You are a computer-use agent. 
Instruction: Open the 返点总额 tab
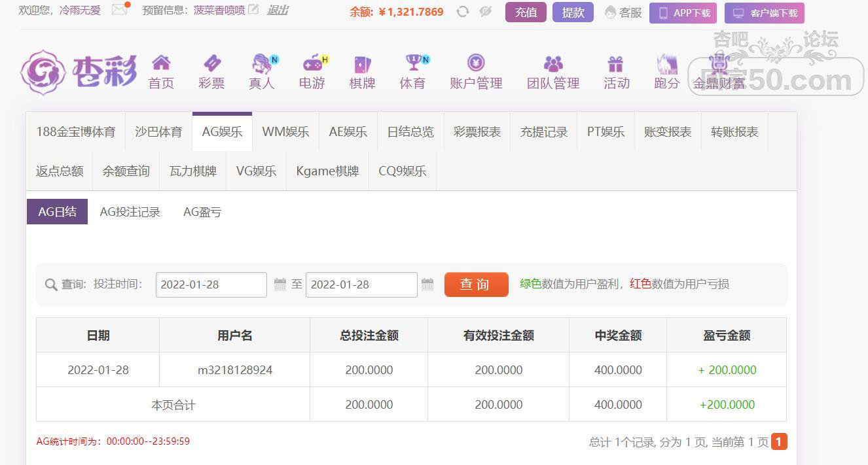[60, 171]
